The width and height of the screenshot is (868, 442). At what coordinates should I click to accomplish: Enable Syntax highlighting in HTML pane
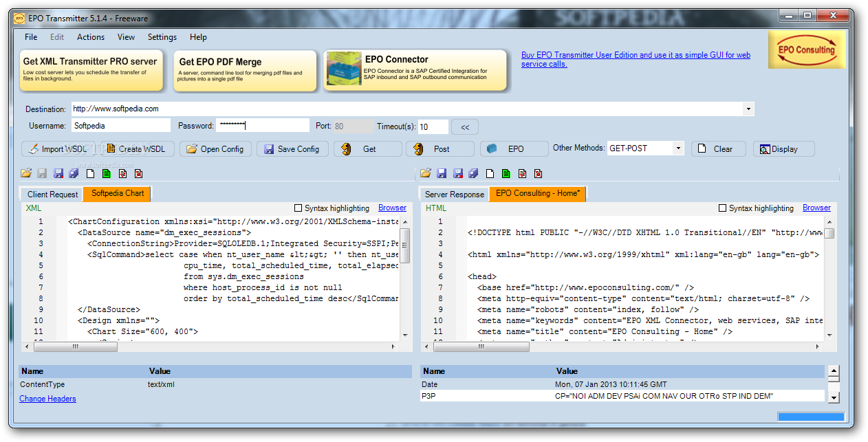tap(722, 208)
